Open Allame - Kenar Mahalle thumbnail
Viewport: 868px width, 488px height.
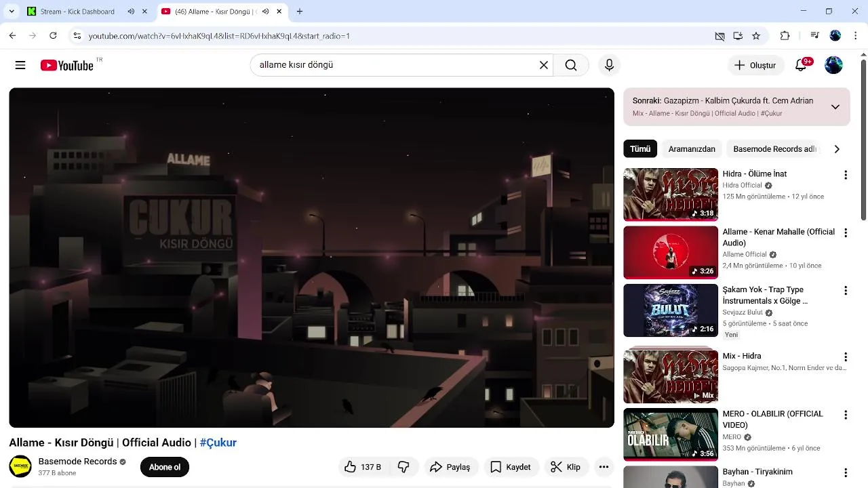(x=671, y=252)
